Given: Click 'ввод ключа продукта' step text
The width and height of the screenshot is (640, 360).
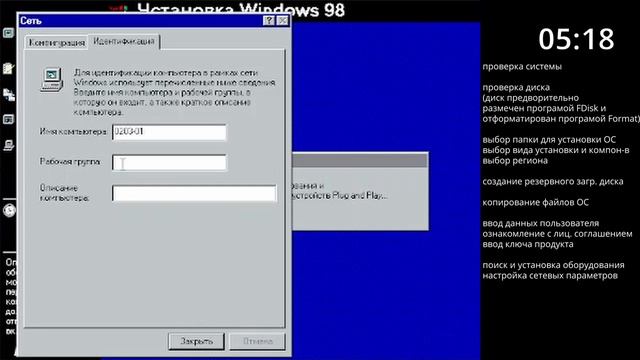Looking at the screenshot, I should tap(528, 244).
